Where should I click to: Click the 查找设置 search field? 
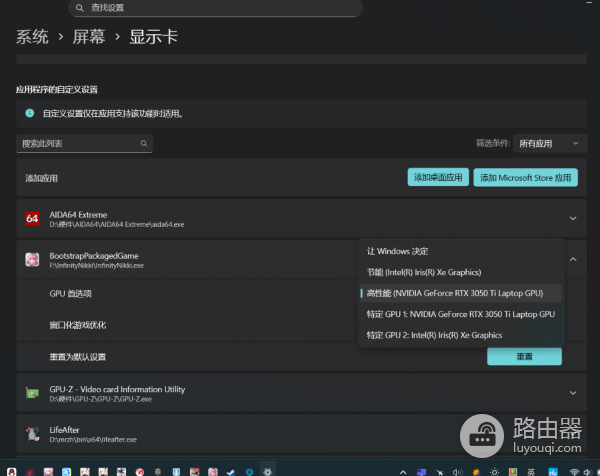click(215, 8)
